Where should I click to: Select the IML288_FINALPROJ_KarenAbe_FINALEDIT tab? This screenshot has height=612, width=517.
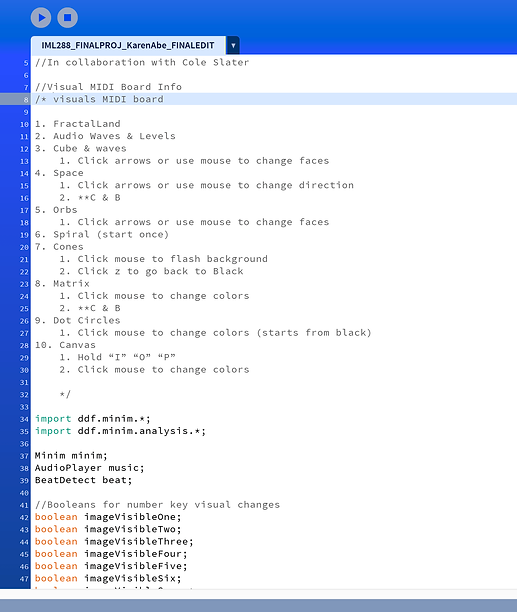coord(128,45)
